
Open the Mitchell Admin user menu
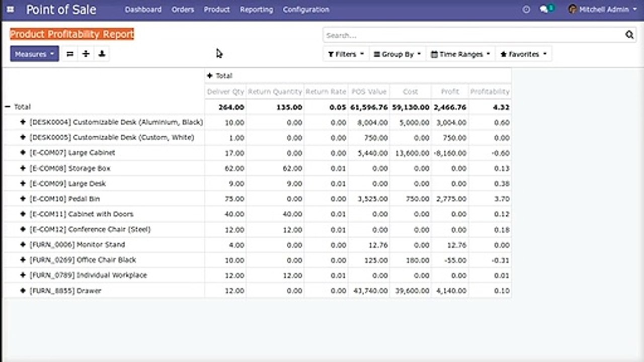[602, 10]
